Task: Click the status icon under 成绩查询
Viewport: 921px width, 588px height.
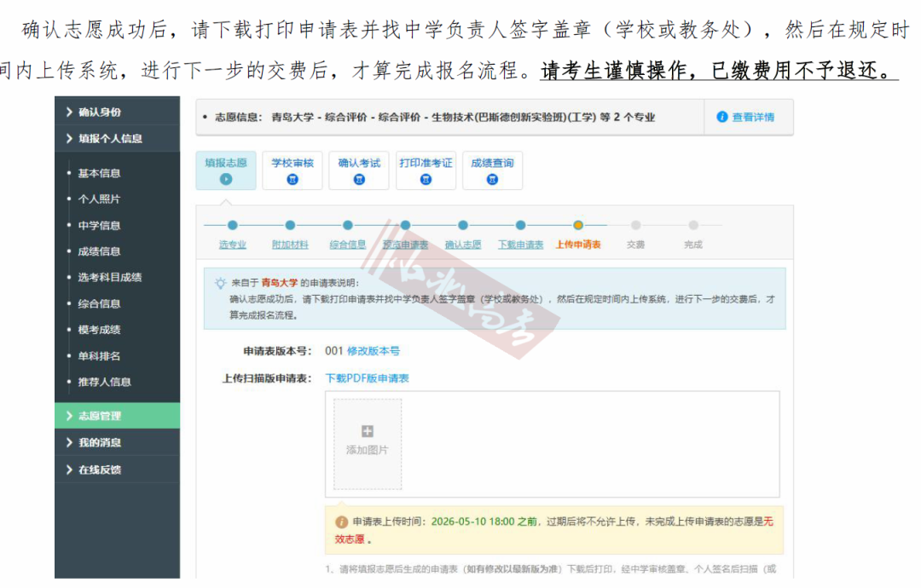Action: tap(492, 180)
